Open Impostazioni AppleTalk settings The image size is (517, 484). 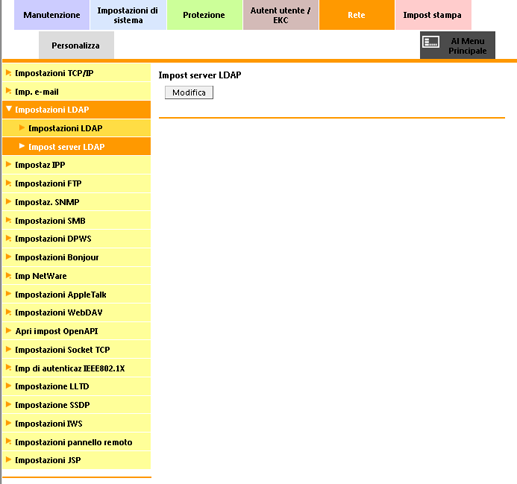coord(76,294)
